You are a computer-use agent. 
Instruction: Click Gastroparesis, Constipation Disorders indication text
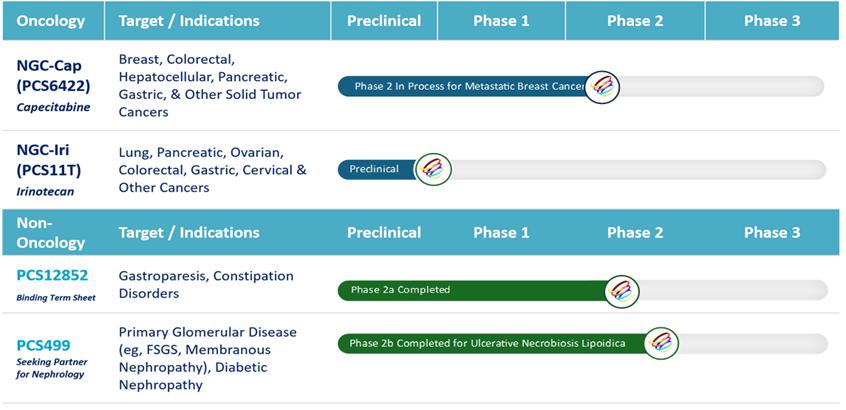(x=206, y=284)
